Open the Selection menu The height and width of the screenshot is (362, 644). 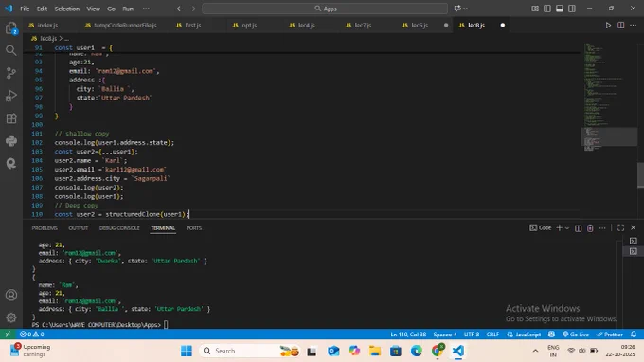(x=67, y=9)
